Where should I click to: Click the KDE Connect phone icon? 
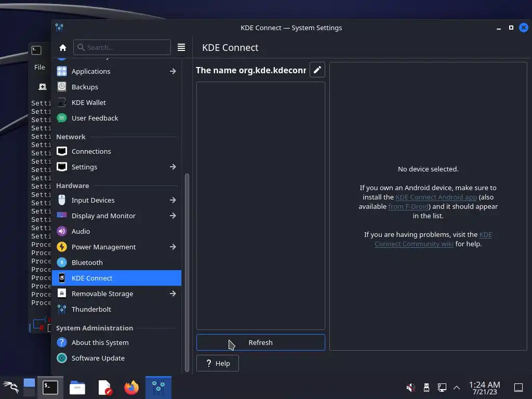(62, 278)
